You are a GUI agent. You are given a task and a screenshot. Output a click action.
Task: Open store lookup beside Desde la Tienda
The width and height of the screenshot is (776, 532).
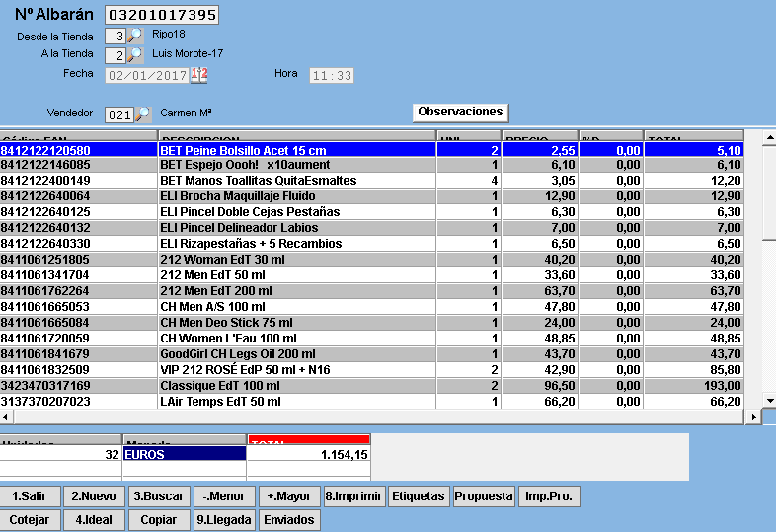tap(135, 36)
